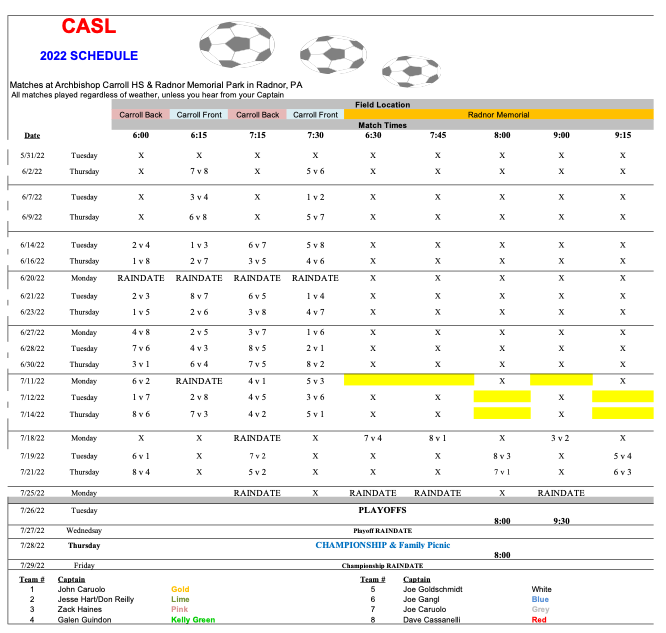Viewport: 666px width, 633px height.
Task: Click the 6:00 match time column header
Action: pyautogui.click(x=140, y=135)
